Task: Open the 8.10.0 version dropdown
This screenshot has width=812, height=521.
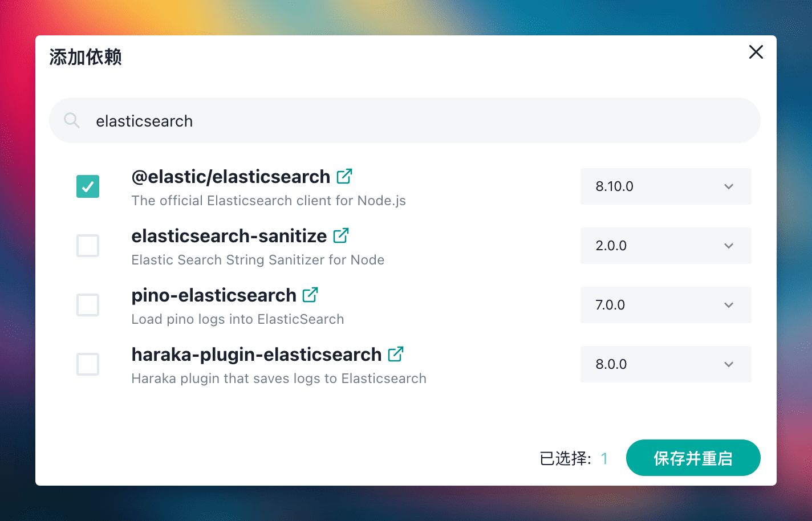Action: (x=665, y=186)
